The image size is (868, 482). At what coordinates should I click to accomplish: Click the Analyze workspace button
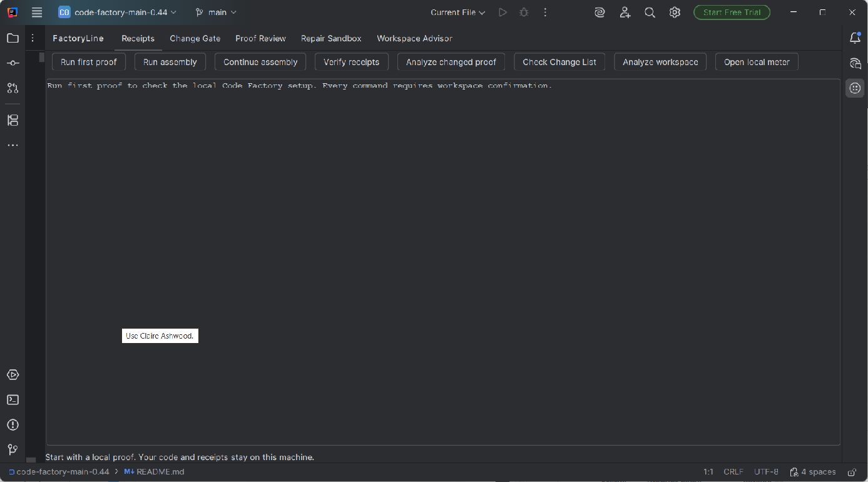pos(660,62)
